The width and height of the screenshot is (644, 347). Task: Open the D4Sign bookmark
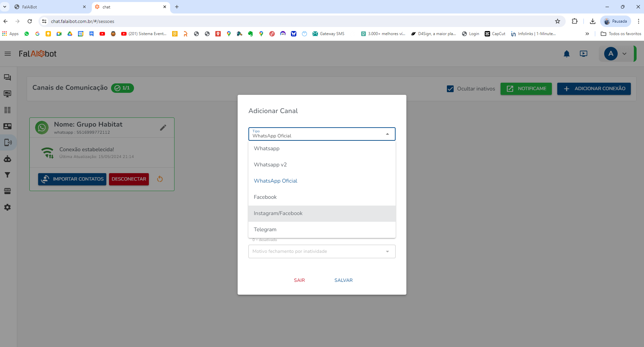[433, 34]
